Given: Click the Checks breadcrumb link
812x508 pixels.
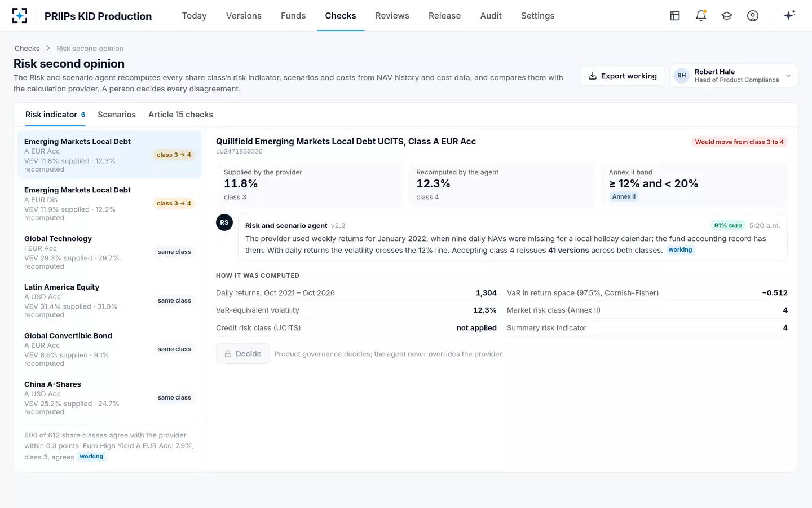Looking at the screenshot, I should tap(27, 49).
